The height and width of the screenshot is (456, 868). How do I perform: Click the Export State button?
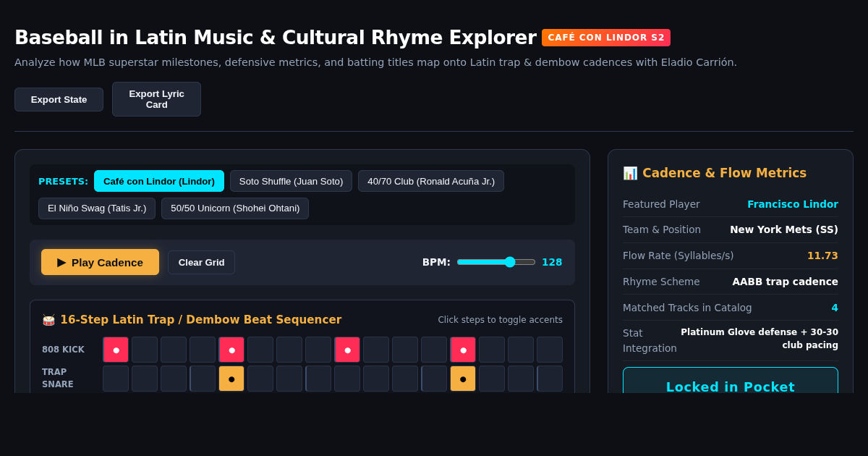click(59, 99)
